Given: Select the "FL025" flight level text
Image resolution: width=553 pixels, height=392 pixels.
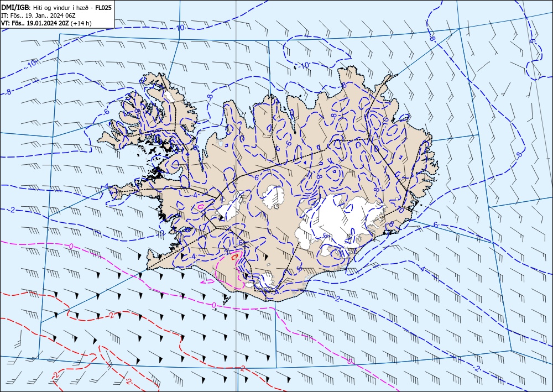Looking at the screenshot, I should pyautogui.click(x=104, y=7).
